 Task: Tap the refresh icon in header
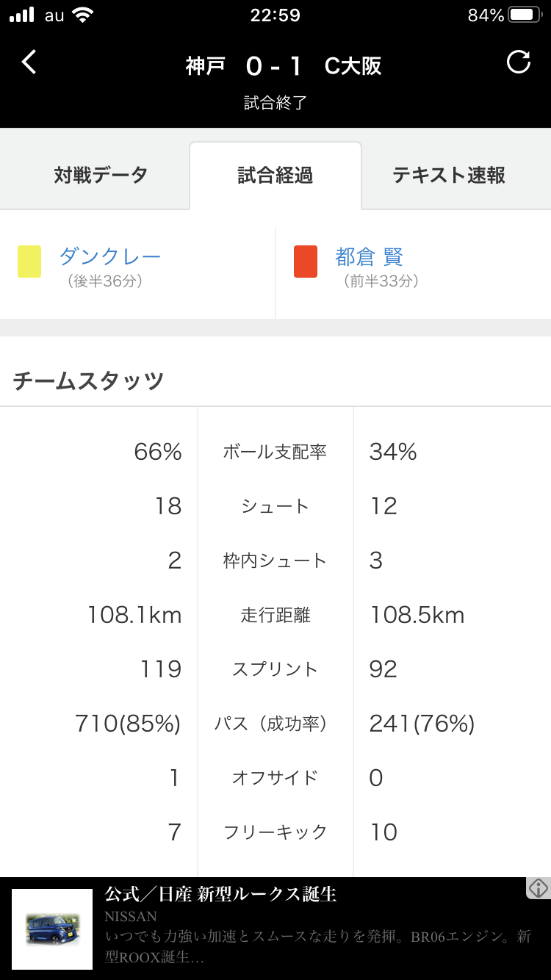(519, 62)
